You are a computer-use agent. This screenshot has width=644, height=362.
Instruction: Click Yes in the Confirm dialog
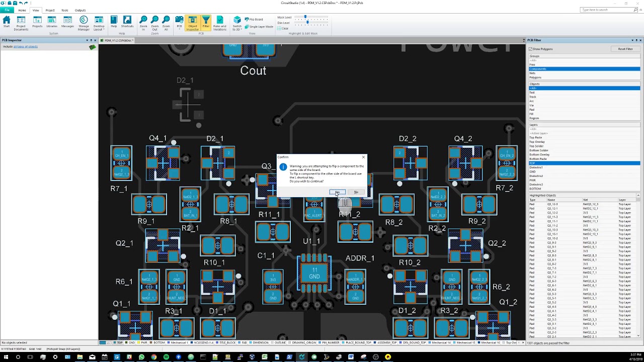338,192
